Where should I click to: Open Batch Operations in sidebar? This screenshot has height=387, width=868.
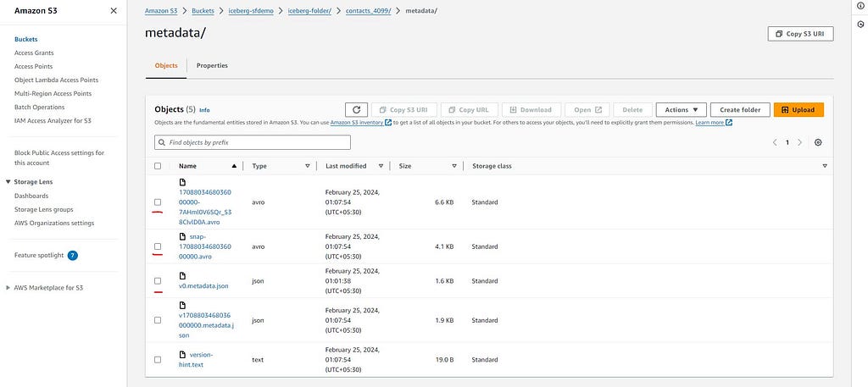point(39,108)
